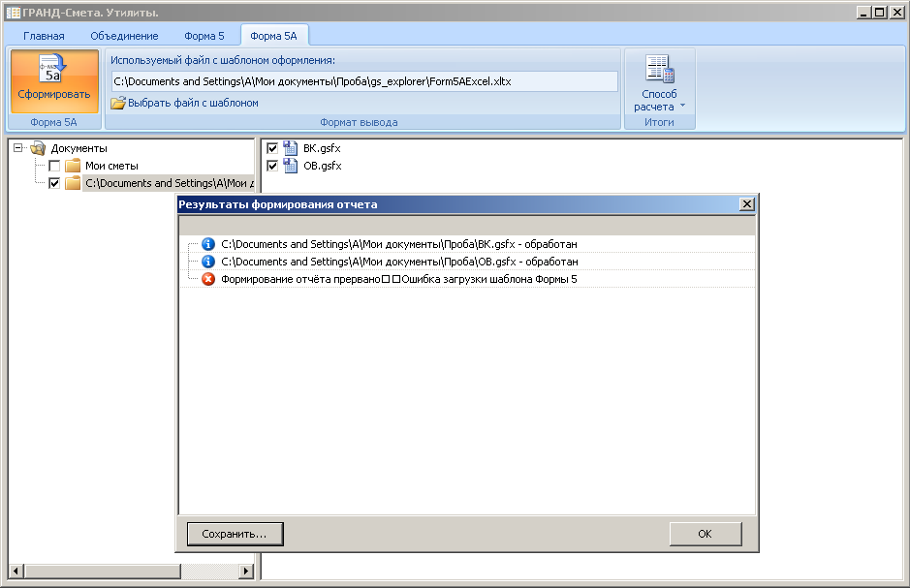Viewport: 910px width, 588px height.
Task: Uncheck the ОВ.gsfx file checkbox
Action: [x=272, y=166]
